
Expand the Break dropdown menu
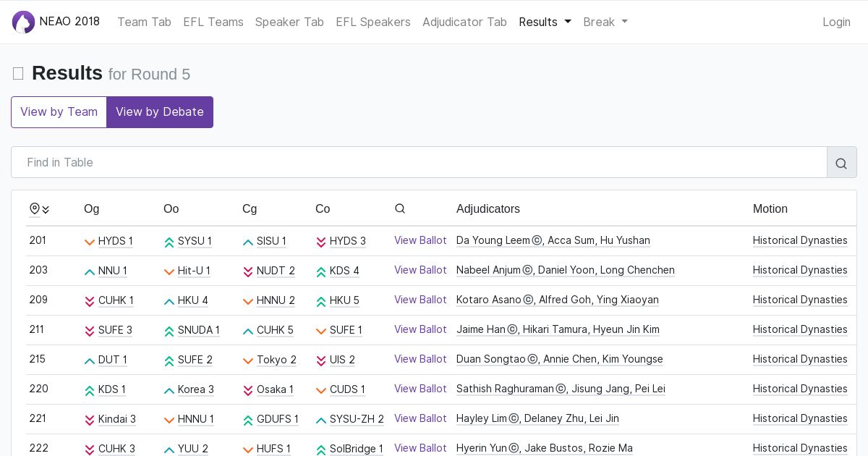pyautogui.click(x=605, y=22)
